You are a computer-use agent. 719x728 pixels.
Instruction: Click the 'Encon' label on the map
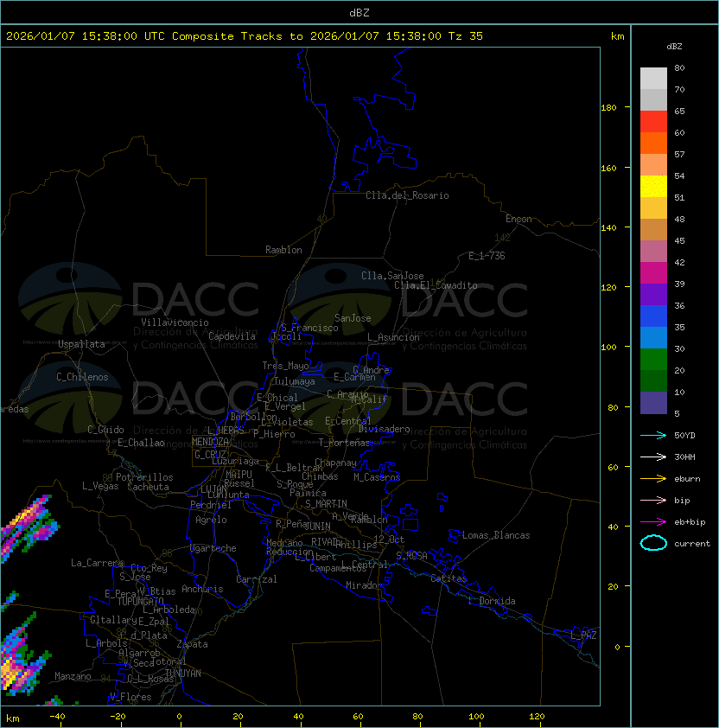(519, 219)
